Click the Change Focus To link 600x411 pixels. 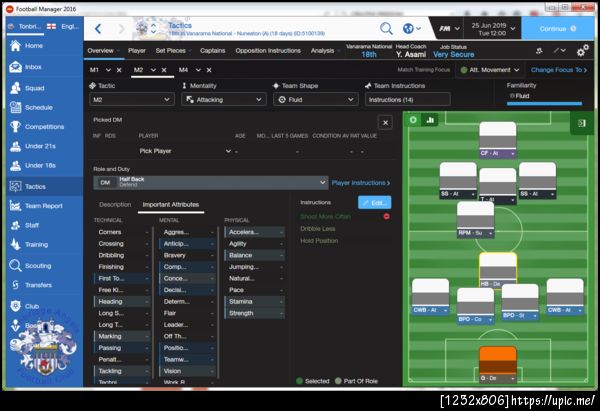tap(559, 70)
